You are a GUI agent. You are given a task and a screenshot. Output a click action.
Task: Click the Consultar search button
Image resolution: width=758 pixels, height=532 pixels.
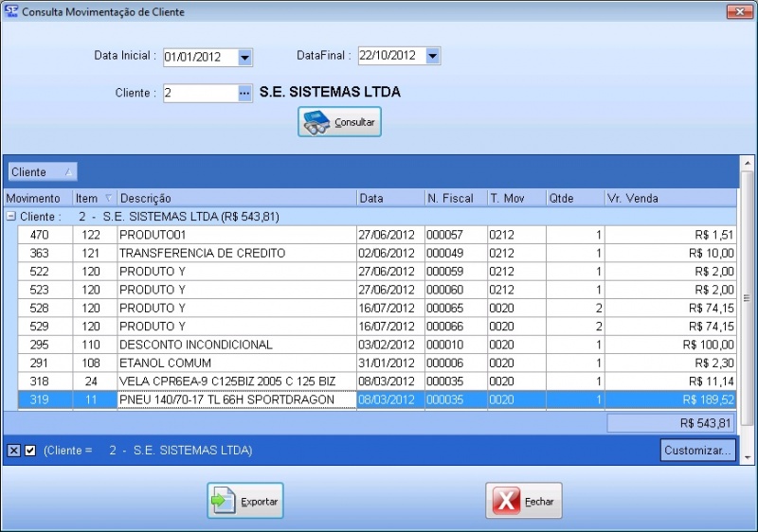(x=339, y=122)
